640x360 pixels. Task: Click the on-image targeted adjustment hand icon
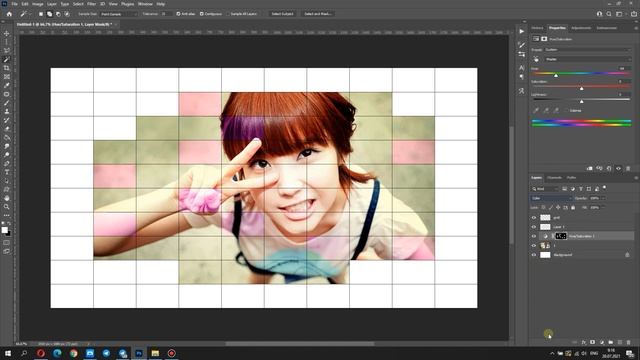(x=536, y=59)
